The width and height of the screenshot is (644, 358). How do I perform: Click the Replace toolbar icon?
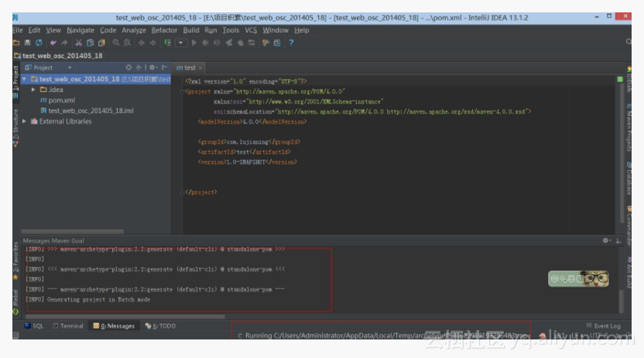[x=127, y=43]
